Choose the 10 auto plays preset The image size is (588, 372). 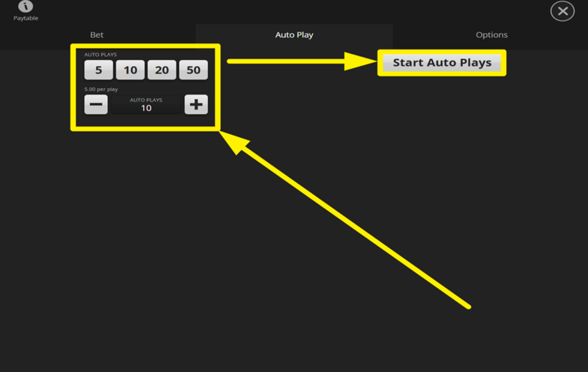(x=130, y=70)
